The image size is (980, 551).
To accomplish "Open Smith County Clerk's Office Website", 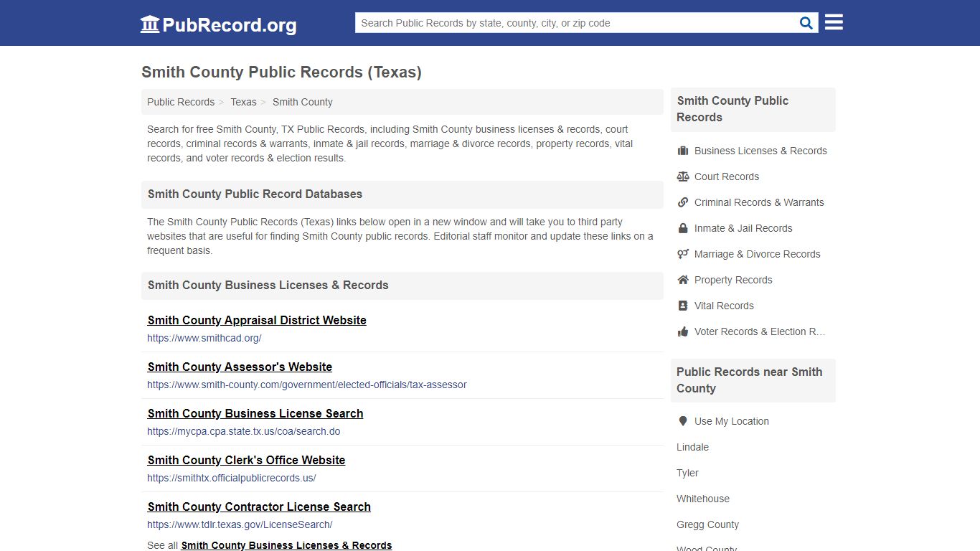I will [x=247, y=460].
